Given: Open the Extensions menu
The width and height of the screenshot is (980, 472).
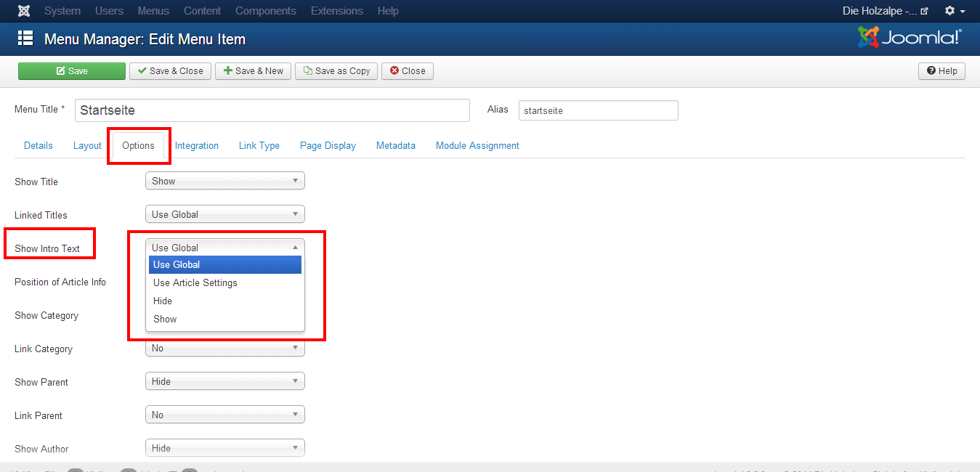Looking at the screenshot, I should (x=337, y=11).
